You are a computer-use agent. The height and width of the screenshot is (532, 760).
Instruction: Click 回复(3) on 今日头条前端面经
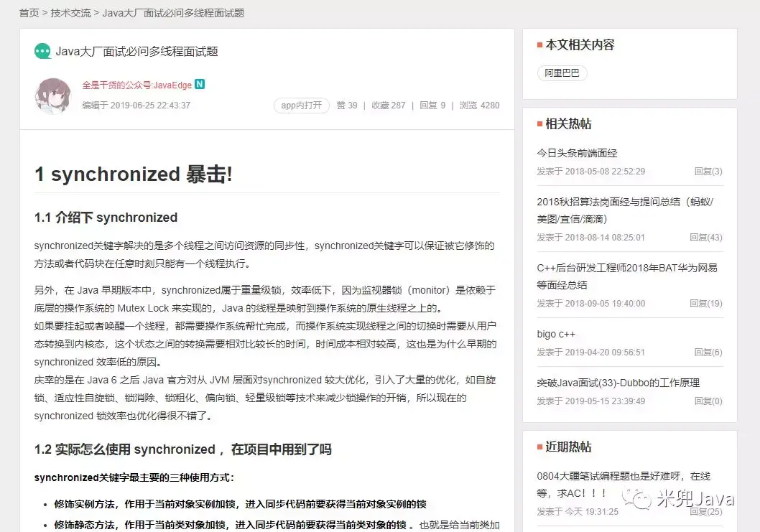pyautogui.click(x=708, y=171)
